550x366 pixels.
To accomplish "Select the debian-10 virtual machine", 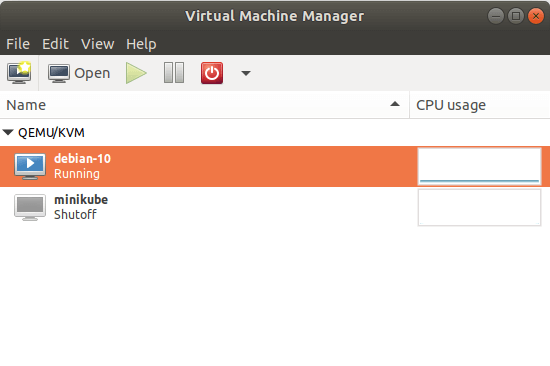I will tap(275, 166).
